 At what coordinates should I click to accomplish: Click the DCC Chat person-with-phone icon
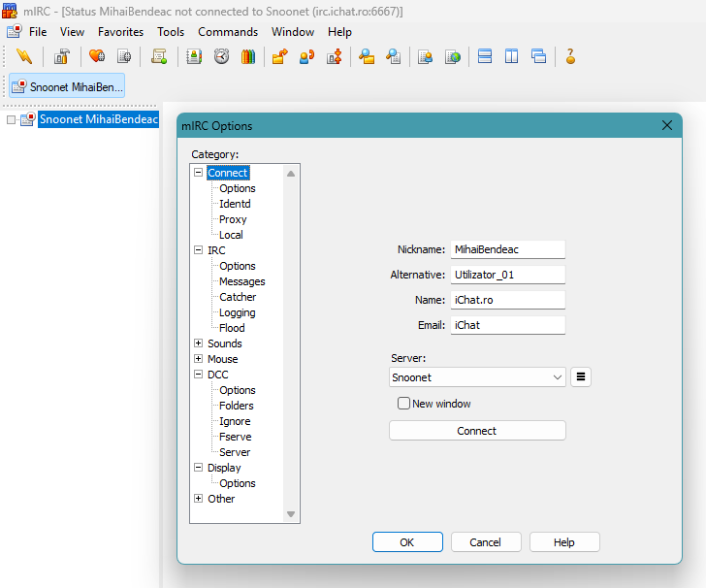click(x=307, y=56)
